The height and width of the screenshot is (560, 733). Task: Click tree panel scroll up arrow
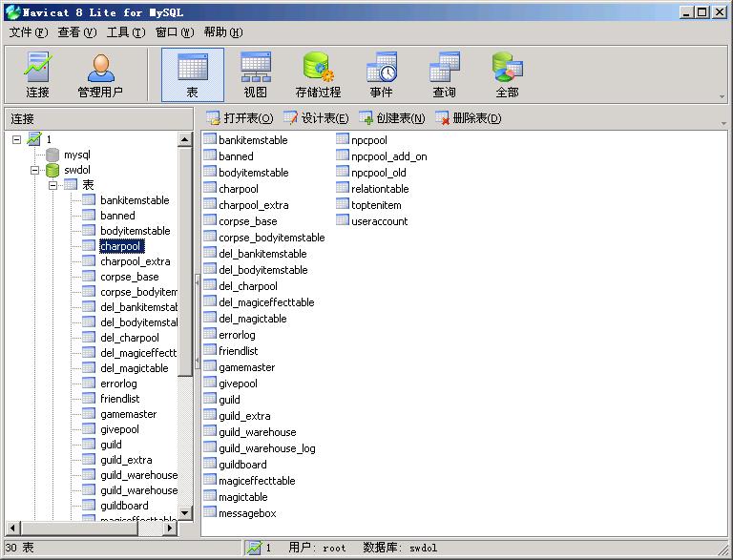click(184, 139)
